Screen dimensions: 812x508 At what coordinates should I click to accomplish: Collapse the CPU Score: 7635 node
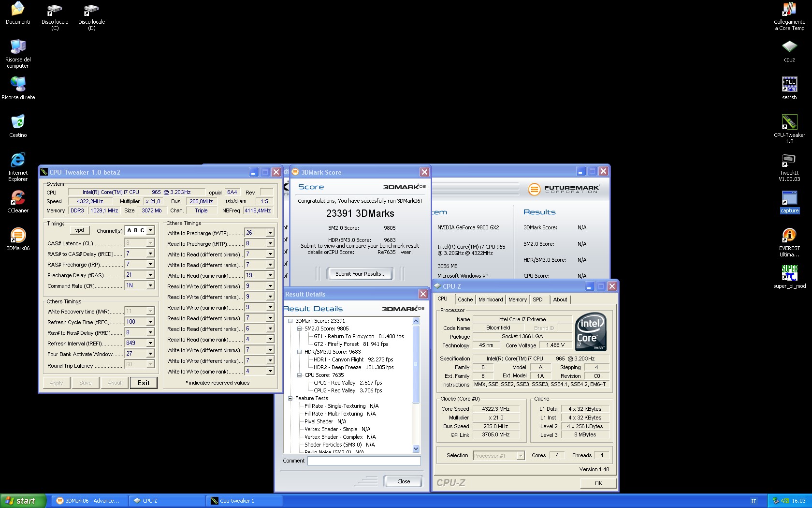299,375
